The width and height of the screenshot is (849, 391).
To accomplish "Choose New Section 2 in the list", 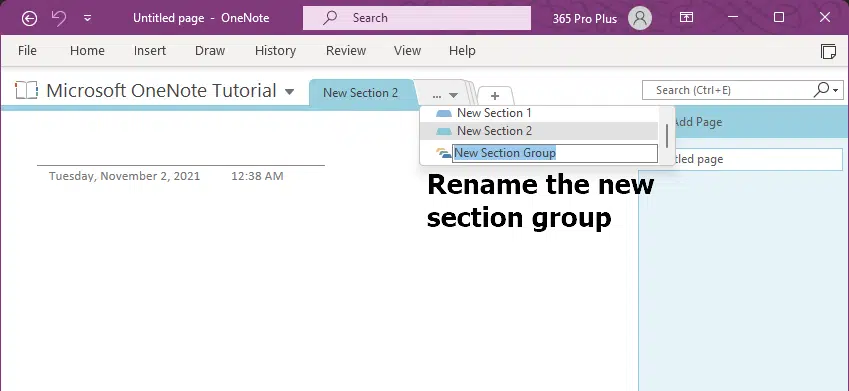I will [539, 131].
